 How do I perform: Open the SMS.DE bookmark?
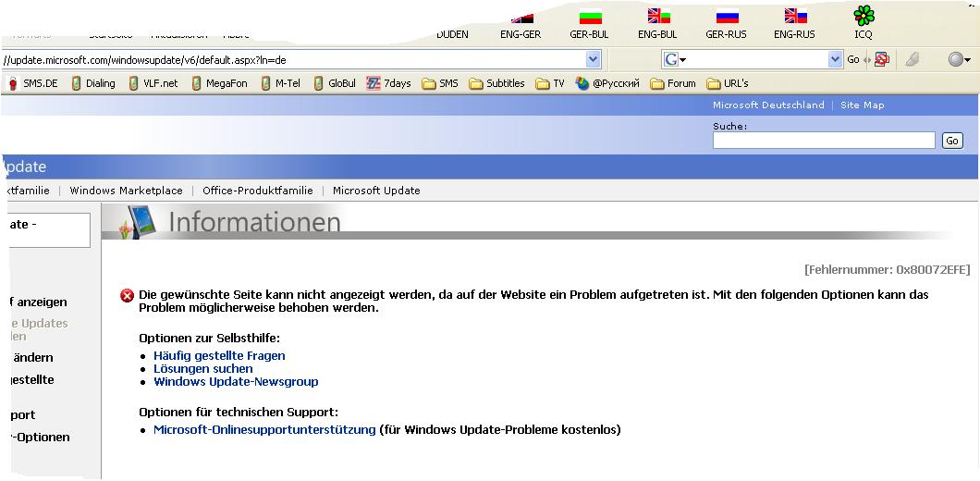[32, 83]
